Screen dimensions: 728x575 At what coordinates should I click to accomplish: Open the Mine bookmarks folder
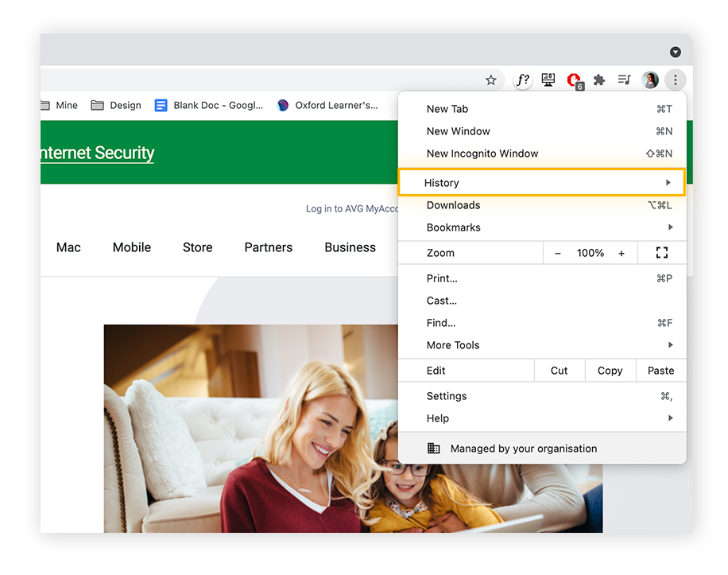point(60,106)
